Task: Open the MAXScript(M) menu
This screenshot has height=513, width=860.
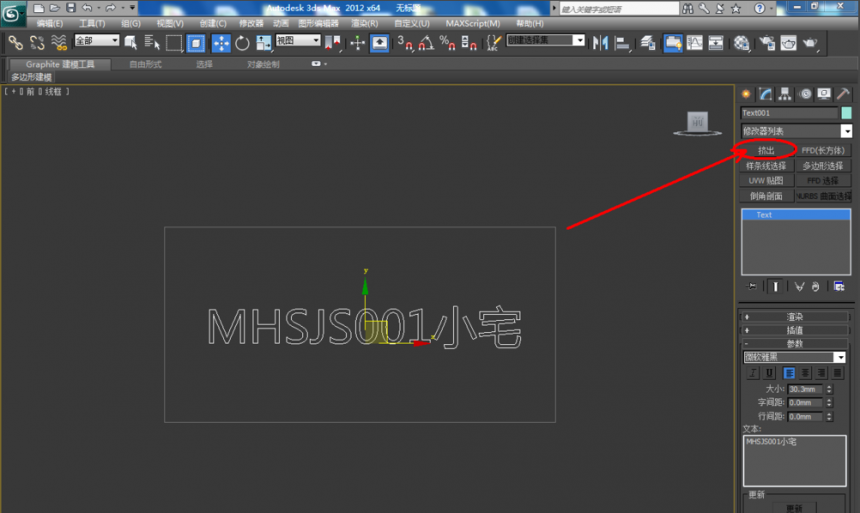Action: tap(473, 24)
